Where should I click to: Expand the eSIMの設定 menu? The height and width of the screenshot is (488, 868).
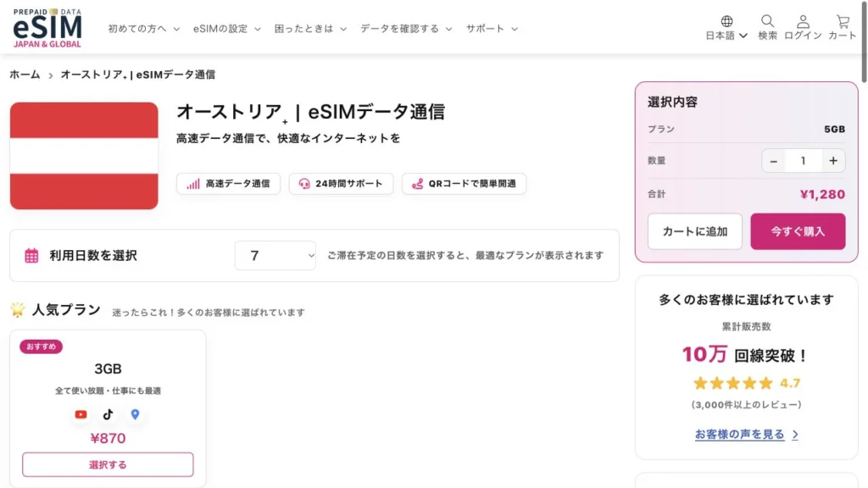click(x=227, y=29)
